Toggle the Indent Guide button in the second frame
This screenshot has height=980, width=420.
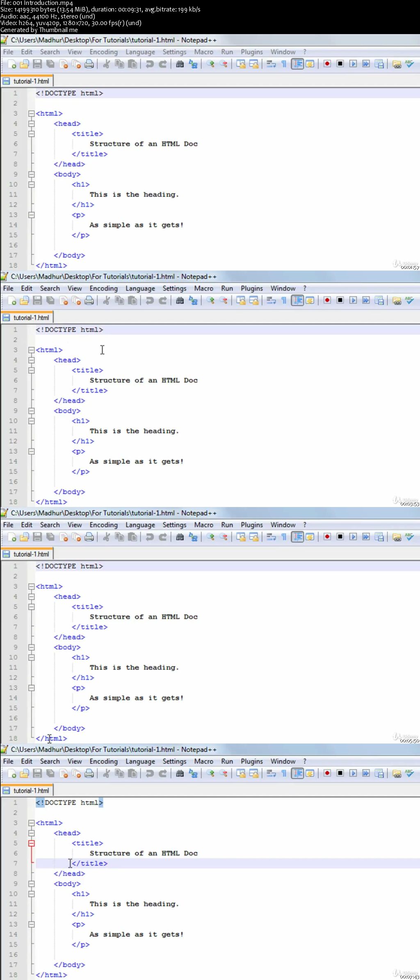pos(297,301)
